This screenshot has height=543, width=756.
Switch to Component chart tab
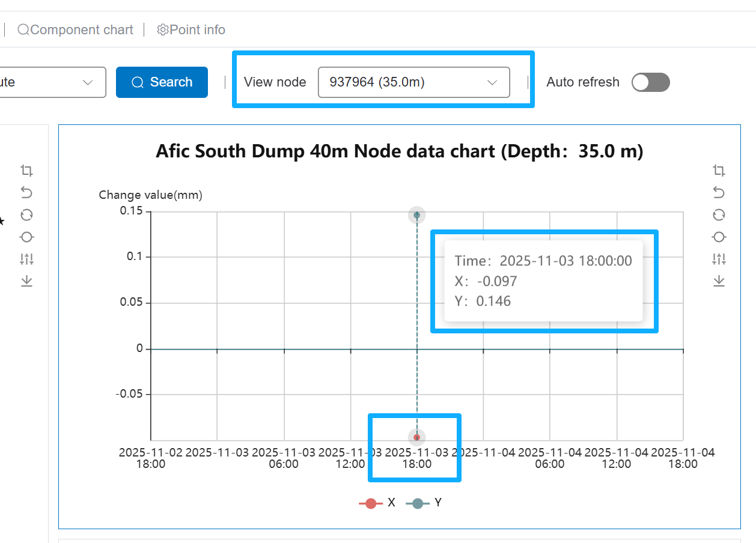pyautogui.click(x=75, y=29)
